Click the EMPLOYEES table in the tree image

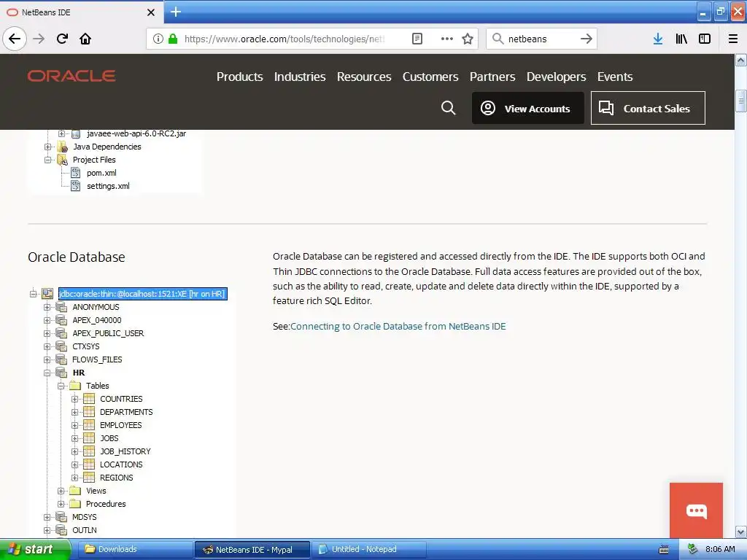[x=120, y=425]
